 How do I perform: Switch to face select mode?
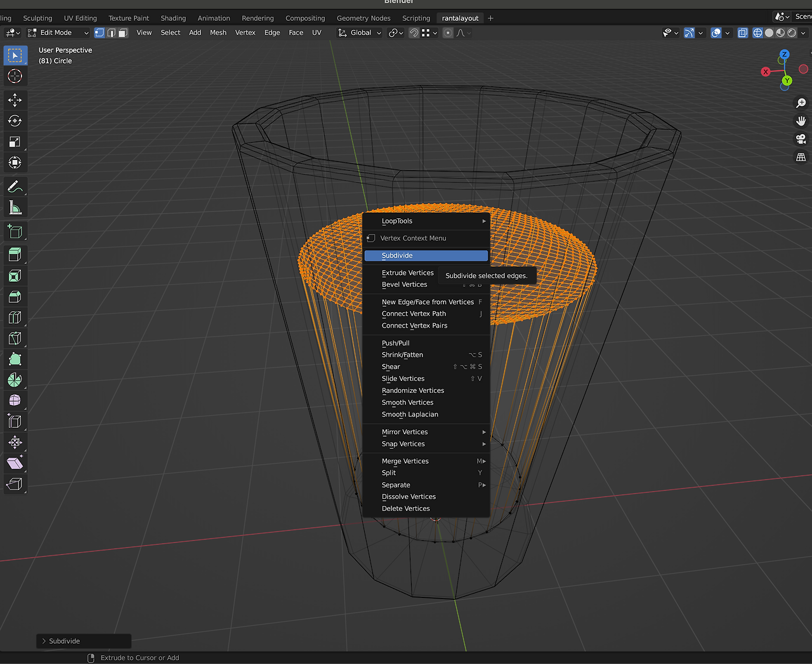point(123,32)
